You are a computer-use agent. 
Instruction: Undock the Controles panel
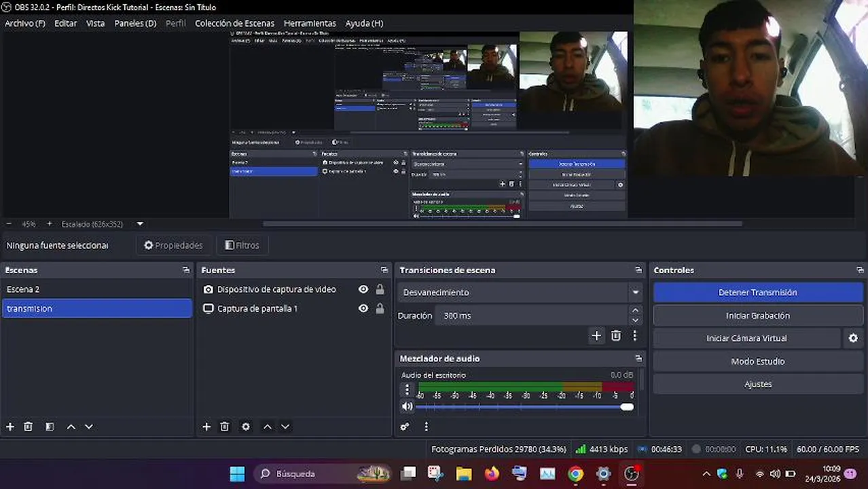860,270
